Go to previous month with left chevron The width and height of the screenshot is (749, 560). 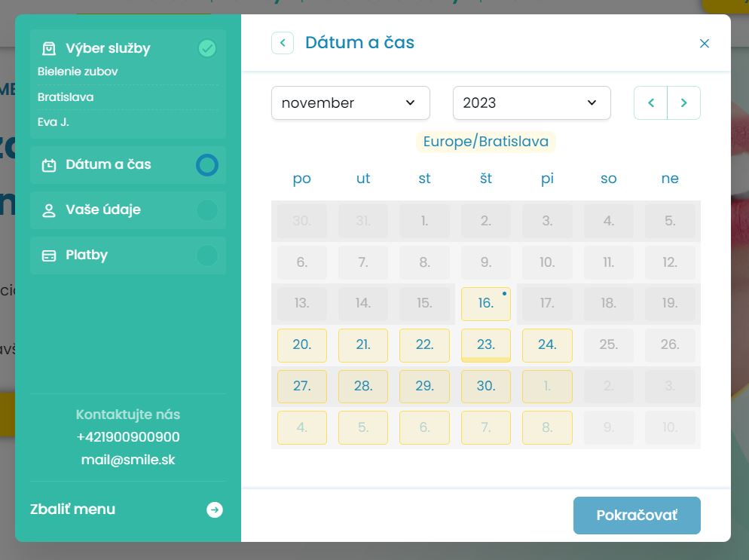click(650, 103)
